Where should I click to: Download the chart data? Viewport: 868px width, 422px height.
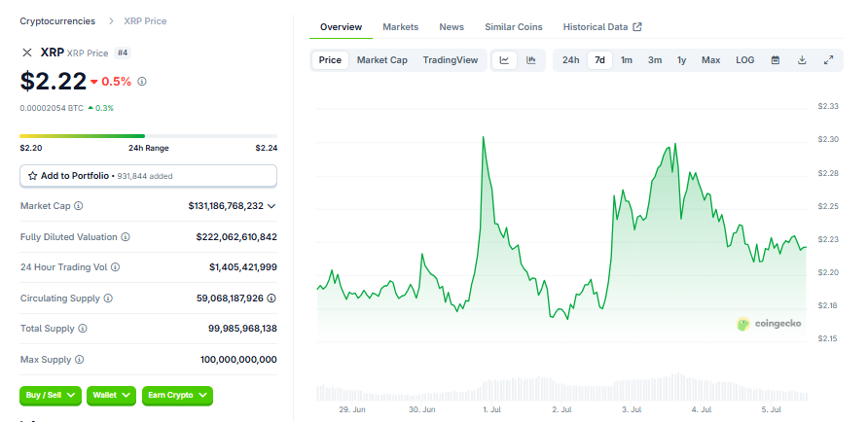point(802,60)
